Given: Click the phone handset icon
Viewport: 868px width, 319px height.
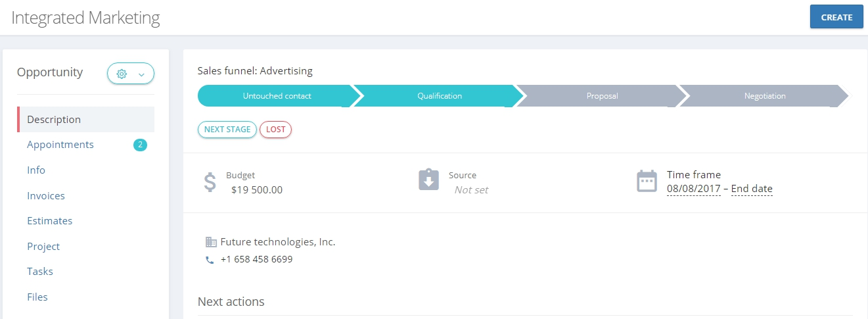Looking at the screenshot, I should pyautogui.click(x=210, y=260).
